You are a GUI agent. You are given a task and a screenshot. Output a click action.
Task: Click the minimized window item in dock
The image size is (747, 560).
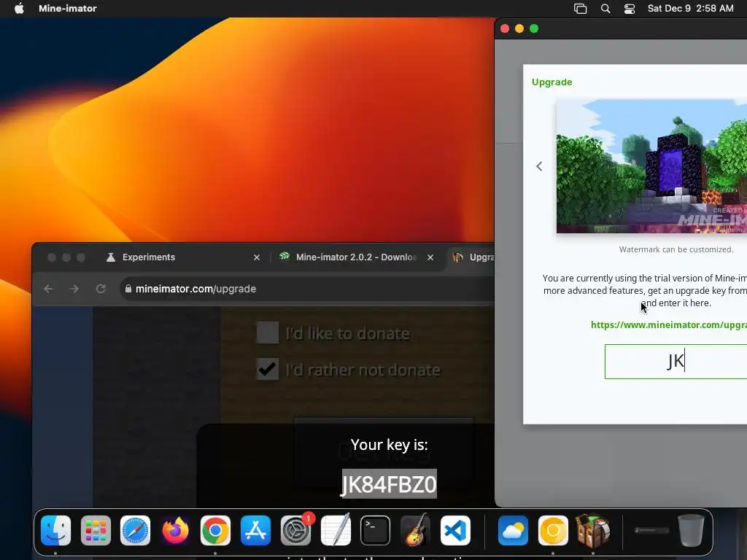point(651,530)
